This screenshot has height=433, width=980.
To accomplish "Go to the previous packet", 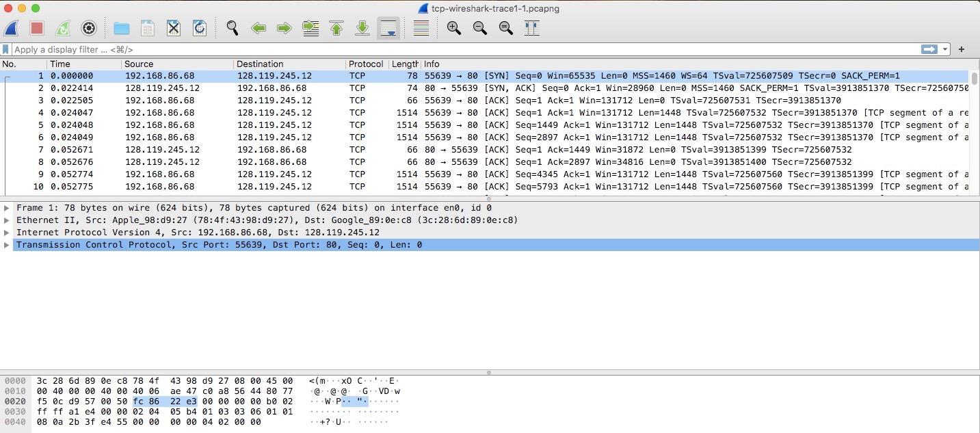I will (258, 28).
